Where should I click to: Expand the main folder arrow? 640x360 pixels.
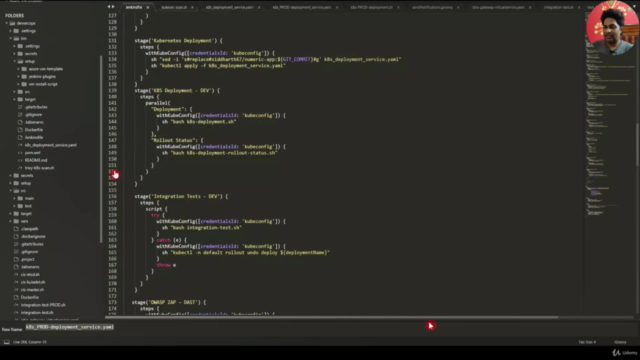click(15, 198)
